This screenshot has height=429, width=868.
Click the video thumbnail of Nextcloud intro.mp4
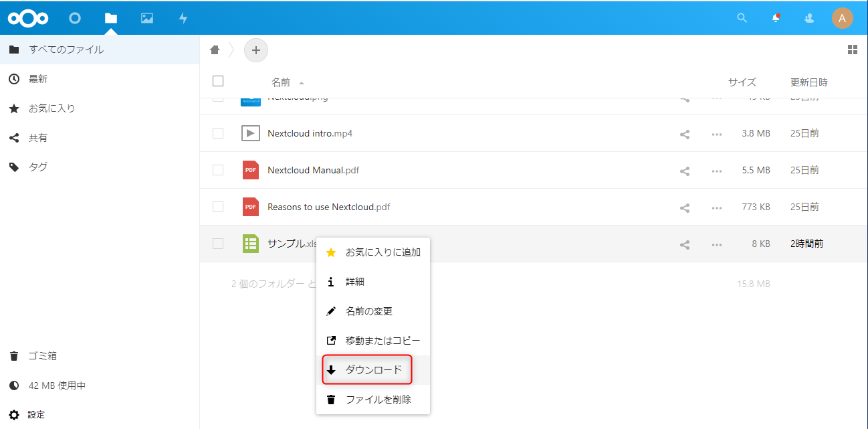click(x=251, y=133)
